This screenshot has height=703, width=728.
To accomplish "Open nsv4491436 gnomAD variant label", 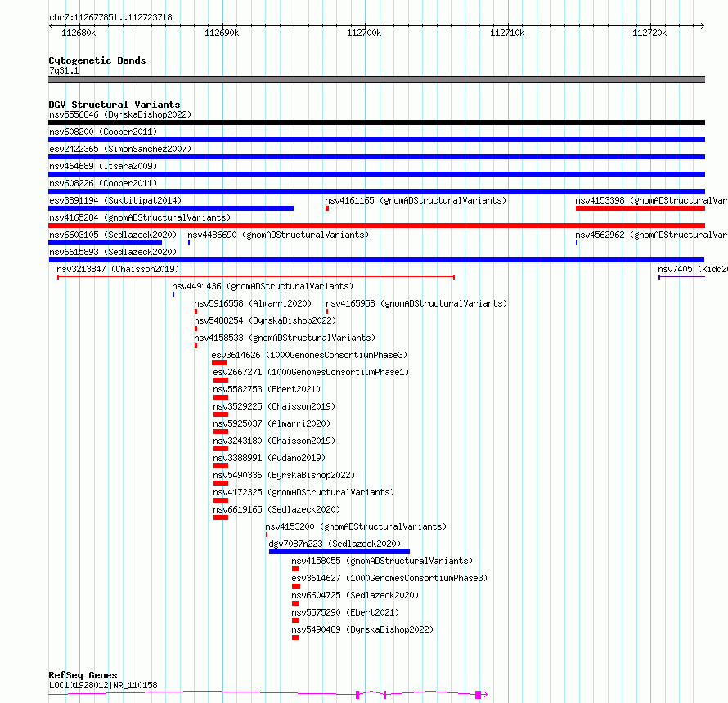I will (263, 286).
